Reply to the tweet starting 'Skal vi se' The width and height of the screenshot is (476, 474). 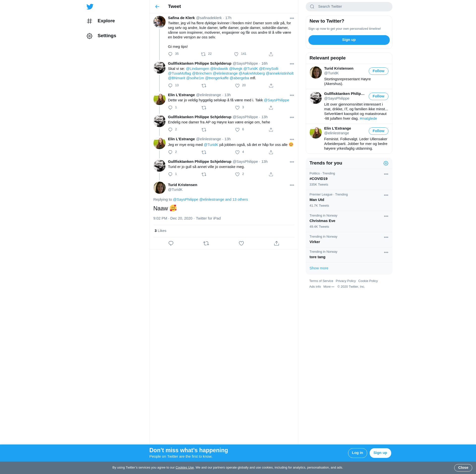click(x=170, y=85)
